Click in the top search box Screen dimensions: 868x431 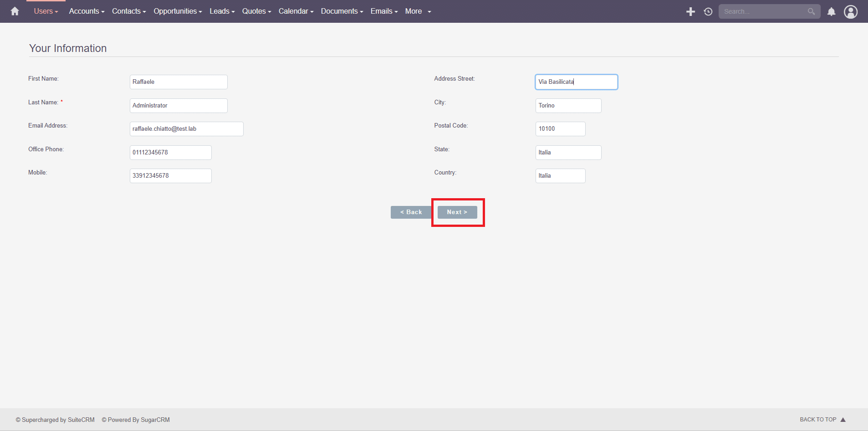pos(763,11)
